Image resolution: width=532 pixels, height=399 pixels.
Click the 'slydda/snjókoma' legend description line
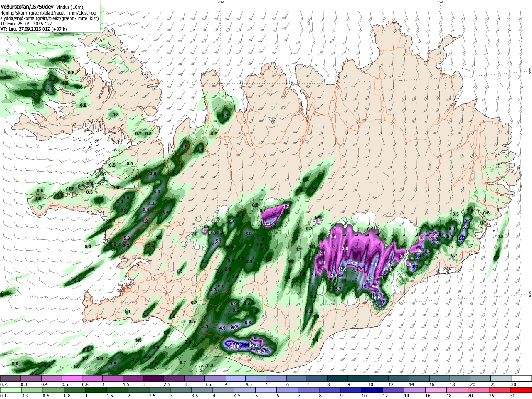click(x=49, y=18)
